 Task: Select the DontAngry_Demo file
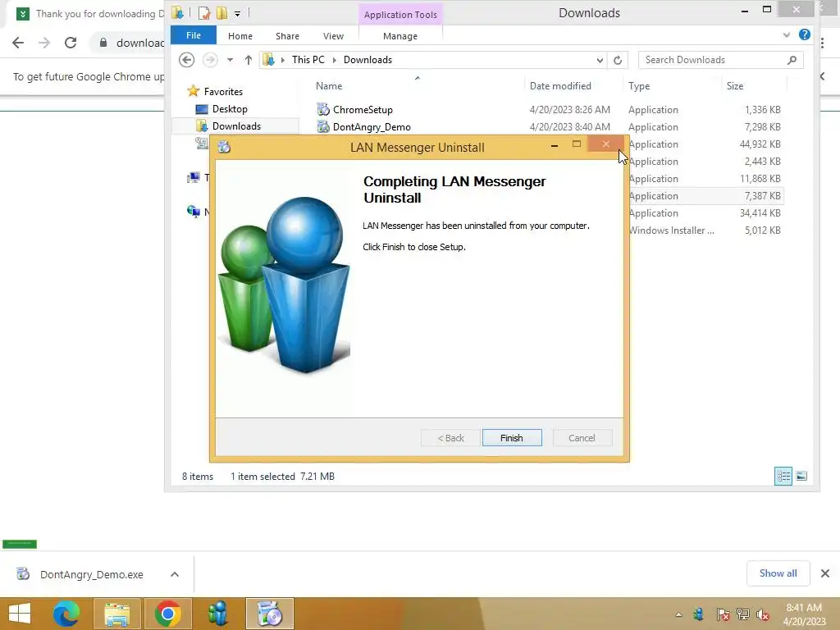click(372, 127)
